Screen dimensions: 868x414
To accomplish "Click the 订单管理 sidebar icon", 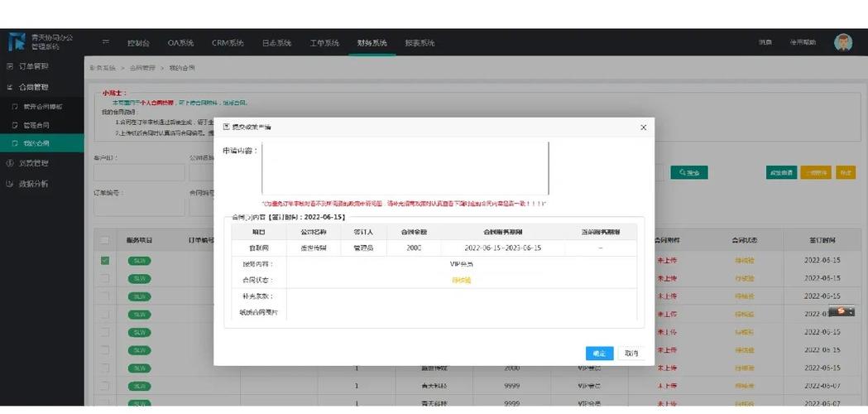I will [9, 66].
